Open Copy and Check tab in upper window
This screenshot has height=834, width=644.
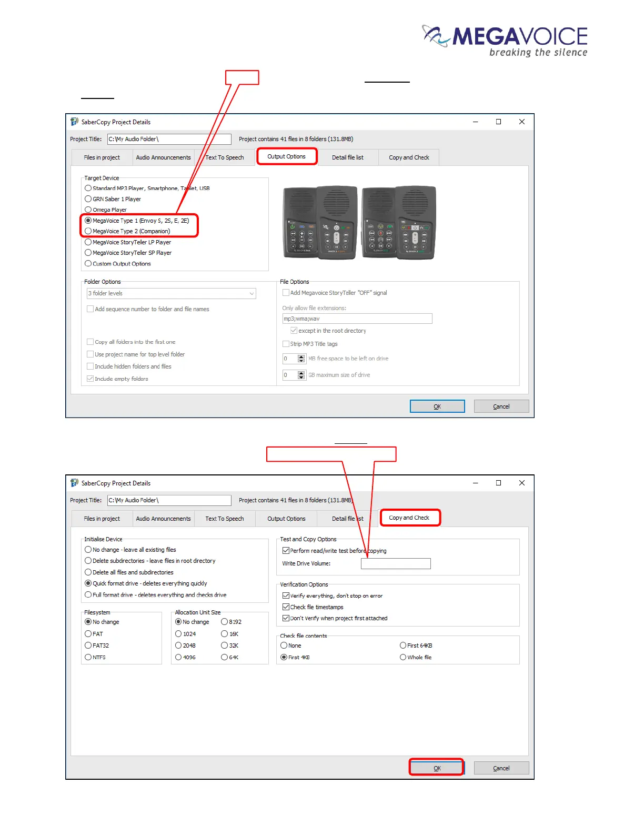tap(409, 157)
